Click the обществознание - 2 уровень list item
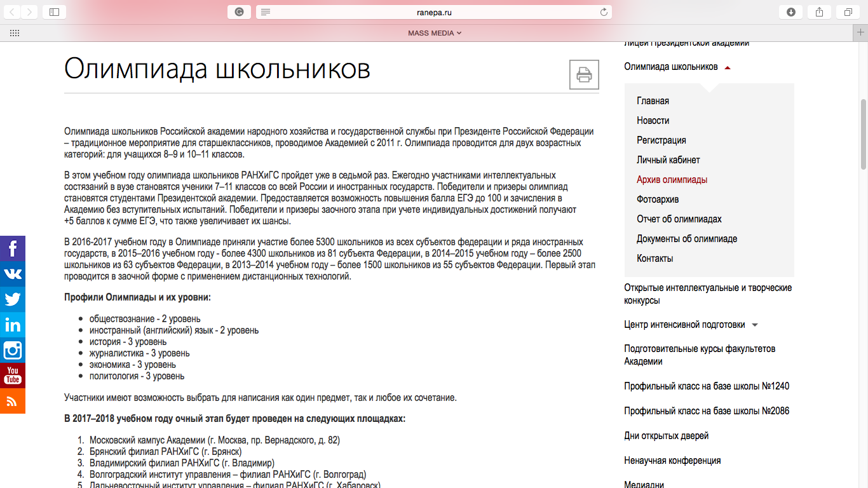Viewport: 868px width, 488px height. [x=145, y=319]
